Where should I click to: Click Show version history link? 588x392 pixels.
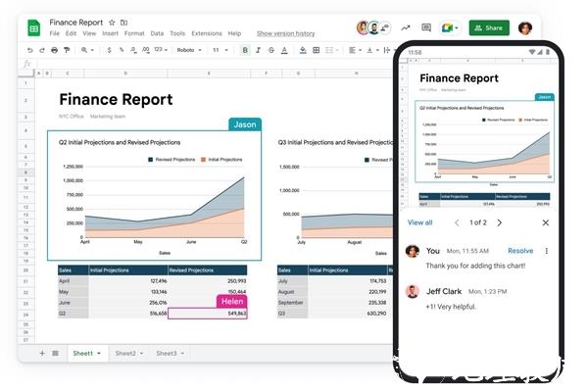pyautogui.click(x=286, y=33)
